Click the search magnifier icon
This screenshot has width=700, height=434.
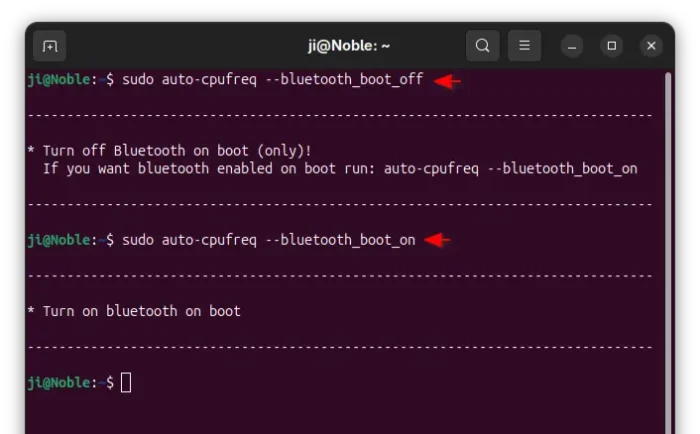click(x=483, y=46)
